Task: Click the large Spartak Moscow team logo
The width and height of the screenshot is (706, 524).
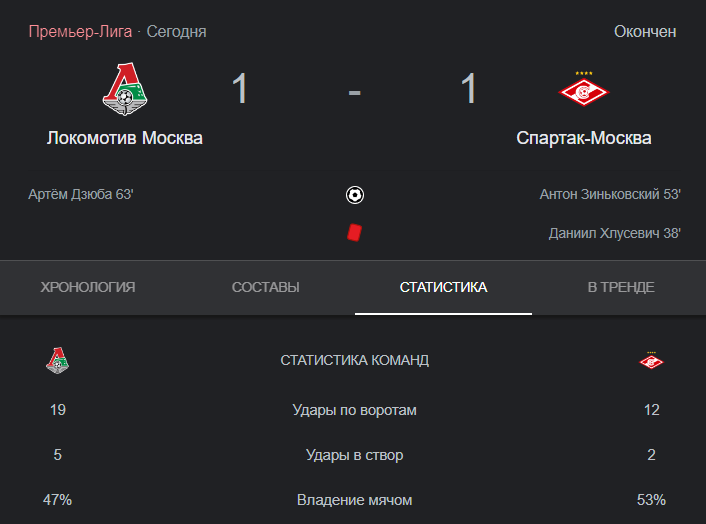Action: click(x=584, y=89)
